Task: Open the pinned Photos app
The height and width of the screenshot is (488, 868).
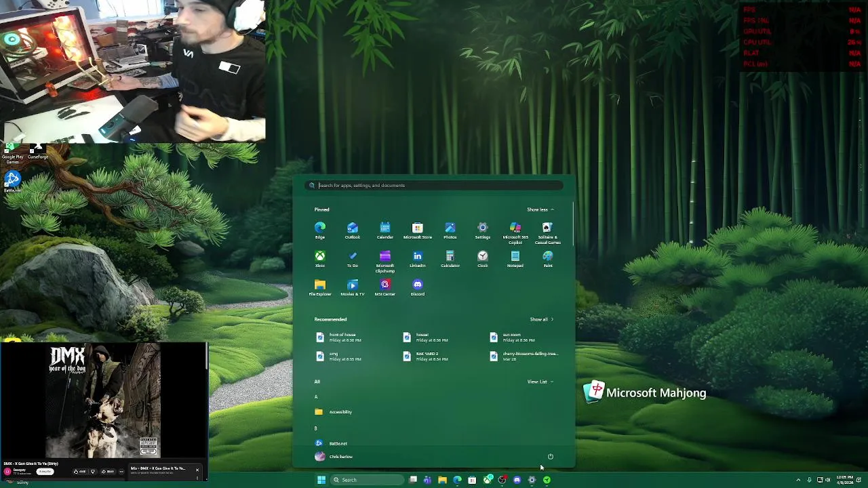Action: tap(450, 230)
